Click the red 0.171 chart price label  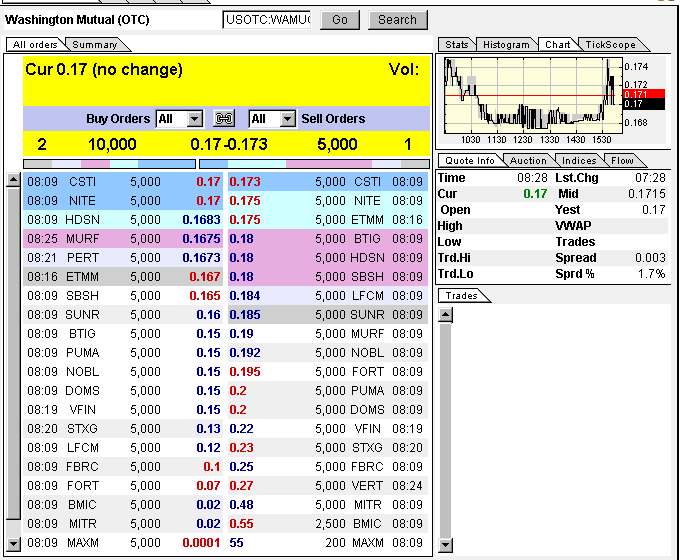[644, 94]
